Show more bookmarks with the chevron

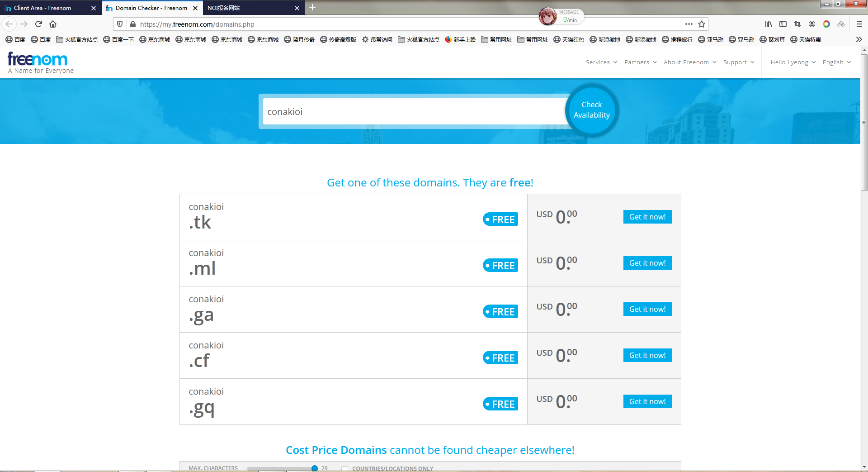coord(859,39)
